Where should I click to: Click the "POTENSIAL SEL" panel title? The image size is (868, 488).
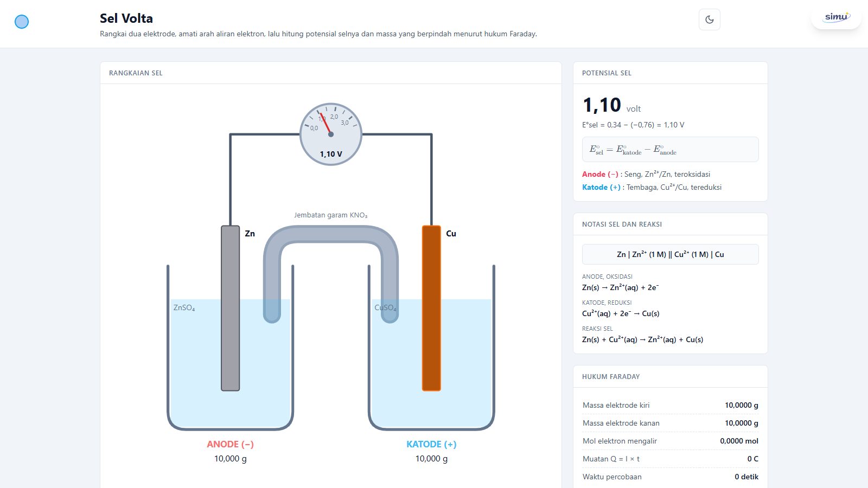(x=607, y=73)
